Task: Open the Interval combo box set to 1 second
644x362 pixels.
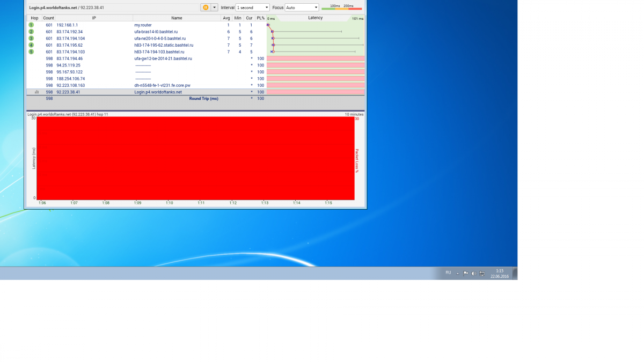Action: pyautogui.click(x=253, y=8)
